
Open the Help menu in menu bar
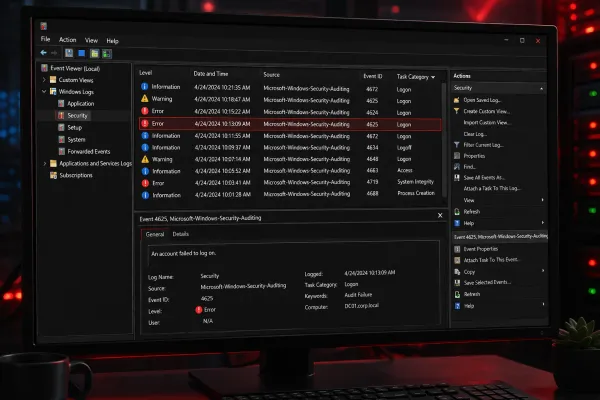(112, 41)
